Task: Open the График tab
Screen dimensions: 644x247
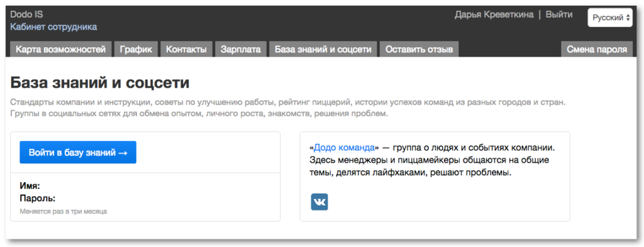Action: pyautogui.click(x=136, y=49)
